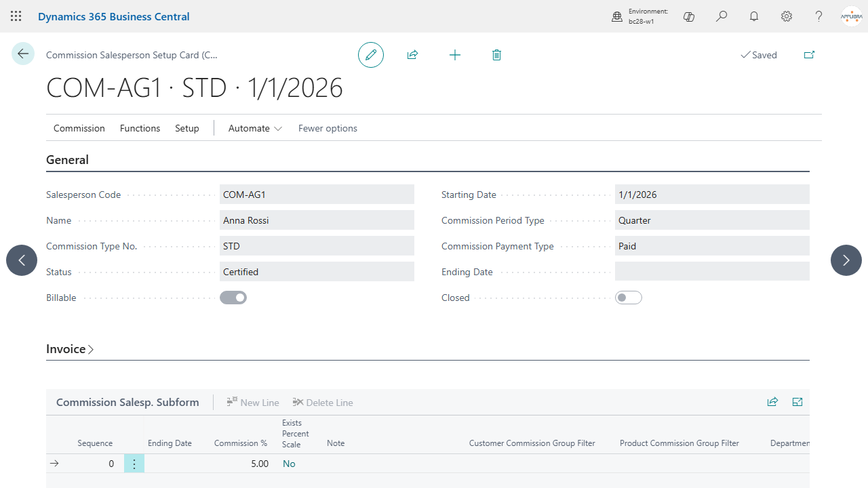
Task: Click the Commission Salesp. Subform title
Action: (127, 402)
